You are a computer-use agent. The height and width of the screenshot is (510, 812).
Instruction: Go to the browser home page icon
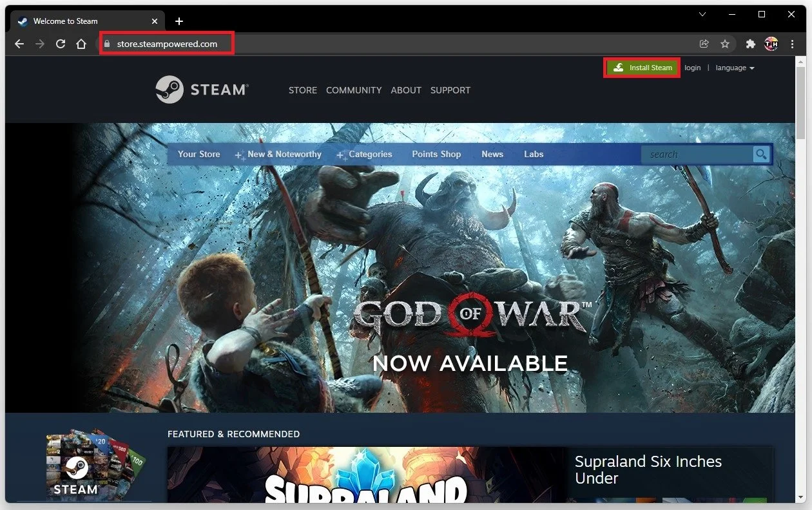[x=81, y=44]
